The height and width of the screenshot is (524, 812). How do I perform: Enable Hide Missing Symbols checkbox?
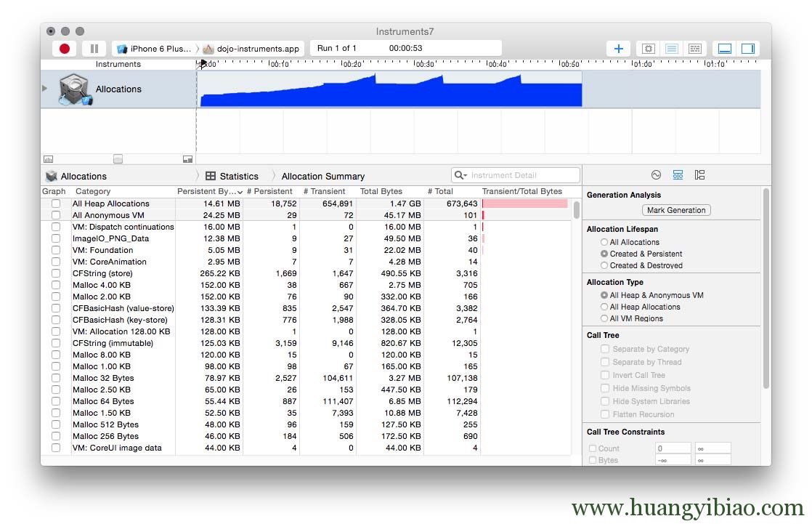(x=604, y=387)
